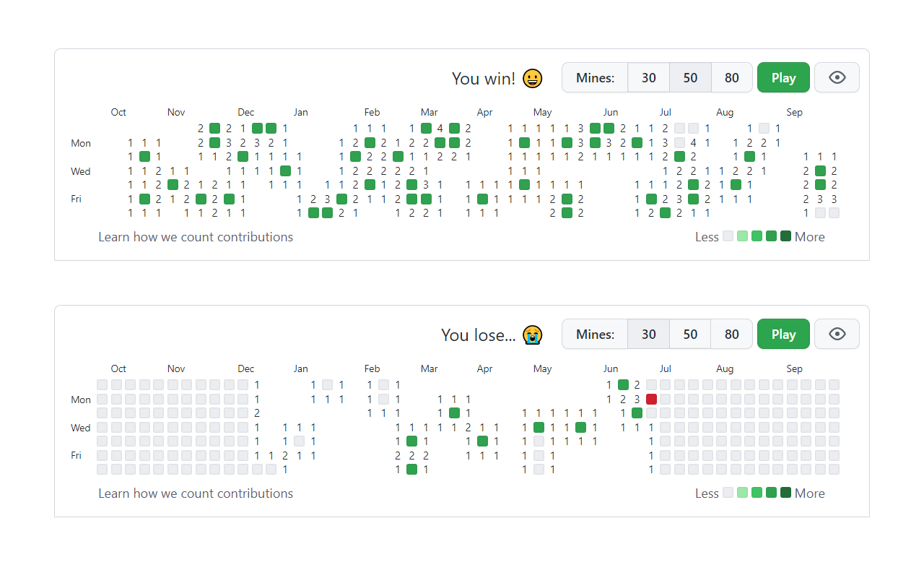Click the red exploded mine cell
The image size is (924, 578).
click(650, 400)
